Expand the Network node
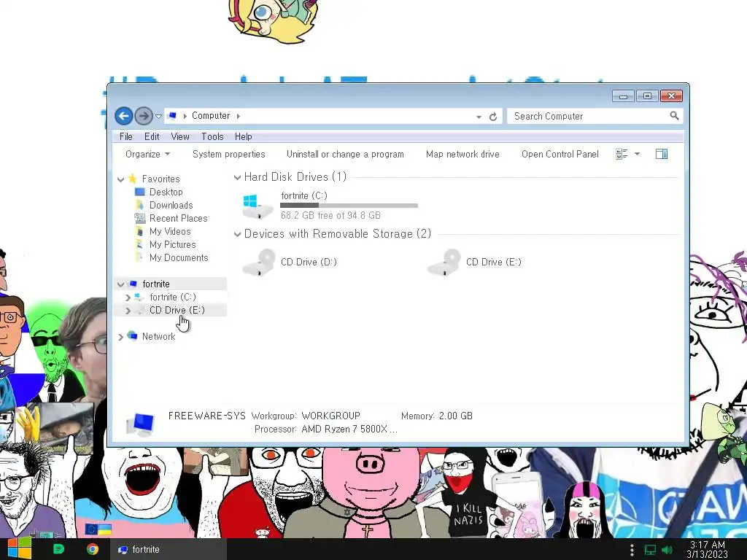Viewport: 747px width, 560px height. 120,337
